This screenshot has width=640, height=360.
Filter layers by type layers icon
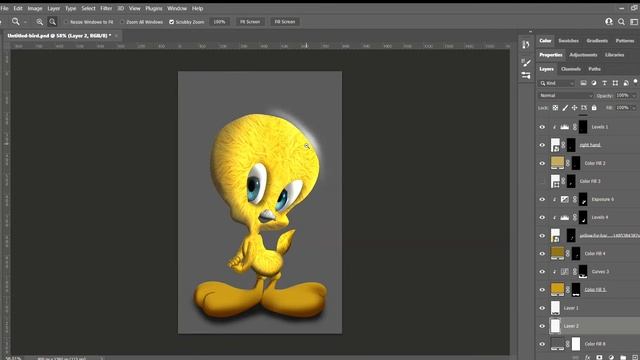[x=604, y=83]
